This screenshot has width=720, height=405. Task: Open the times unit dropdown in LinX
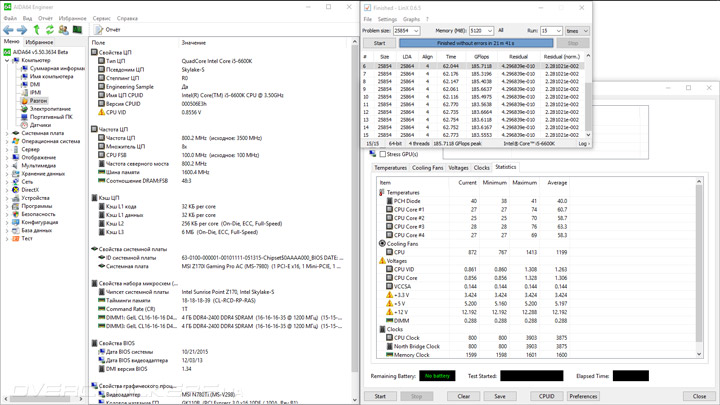point(576,31)
